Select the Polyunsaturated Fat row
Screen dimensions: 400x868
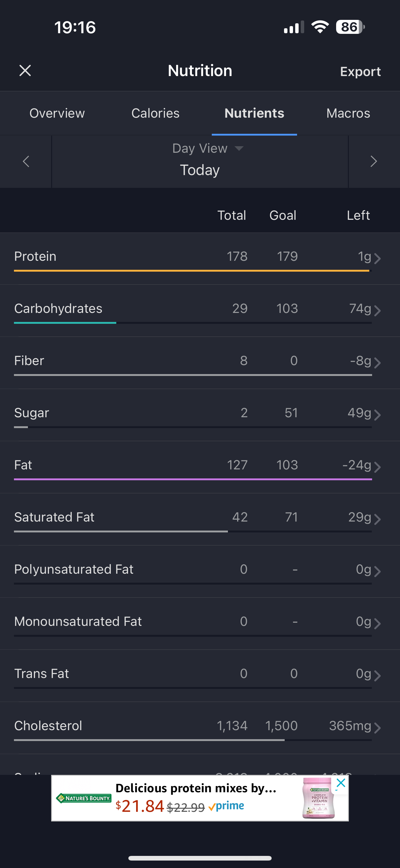click(200, 572)
